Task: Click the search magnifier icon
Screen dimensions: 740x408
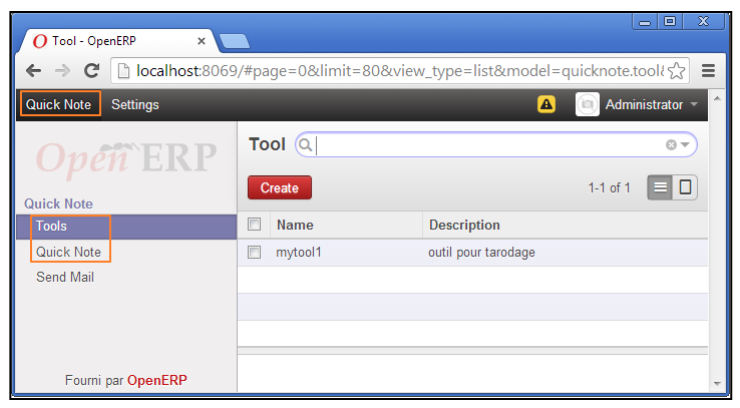Action: (305, 145)
